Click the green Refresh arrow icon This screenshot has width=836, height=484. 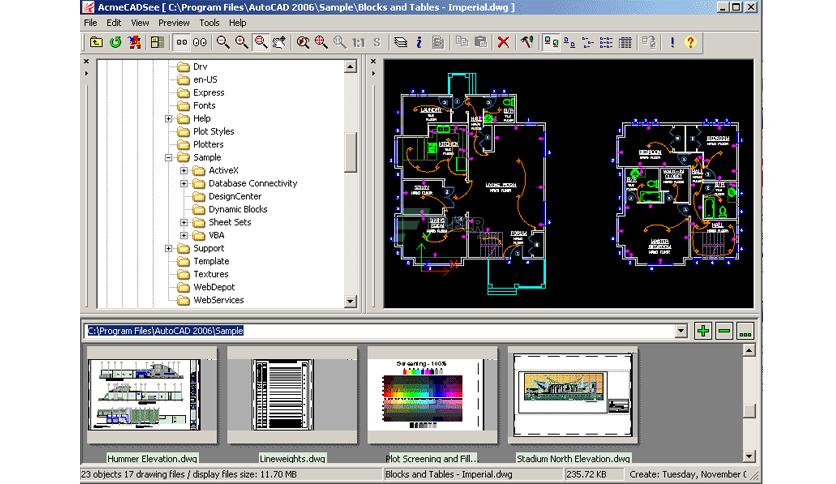coord(115,42)
